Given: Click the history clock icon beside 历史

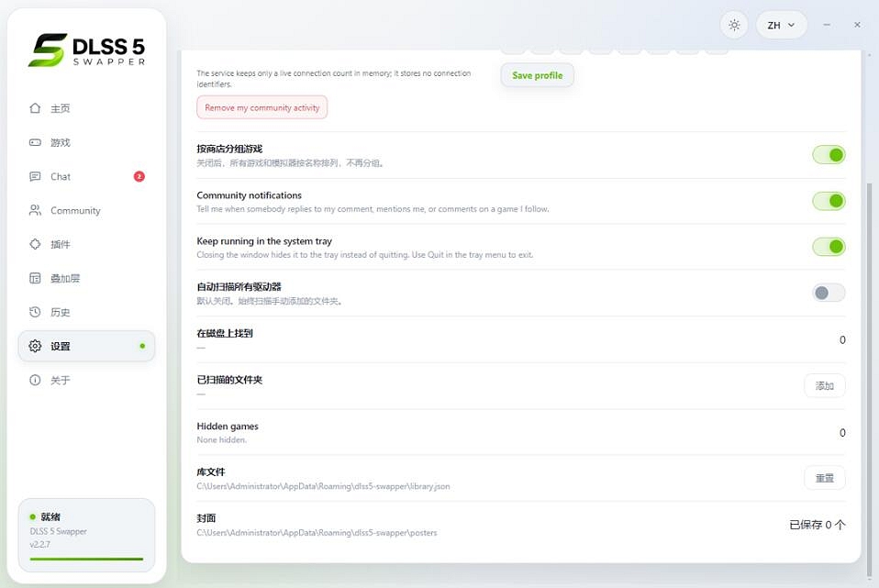Looking at the screenshot, I should [35, 312].
